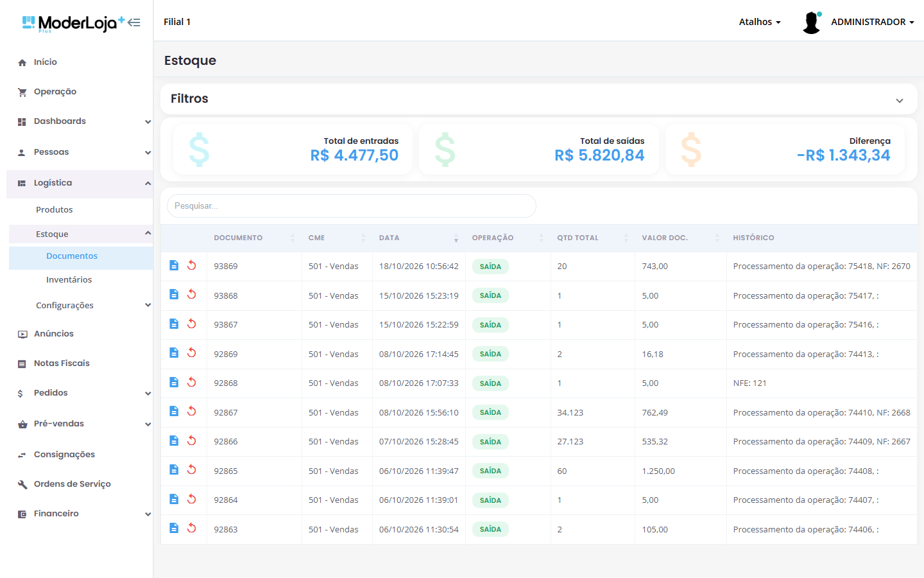Click the Filial 1 branch label

(177, 22)
